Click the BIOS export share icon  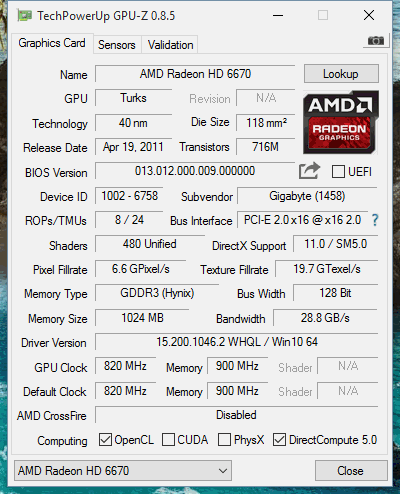(309, 171)
